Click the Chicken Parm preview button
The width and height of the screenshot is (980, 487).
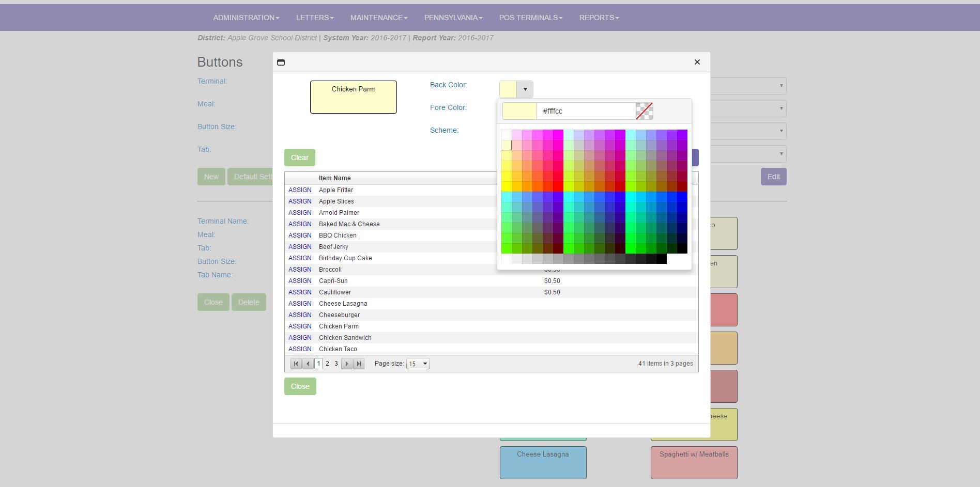353,97
